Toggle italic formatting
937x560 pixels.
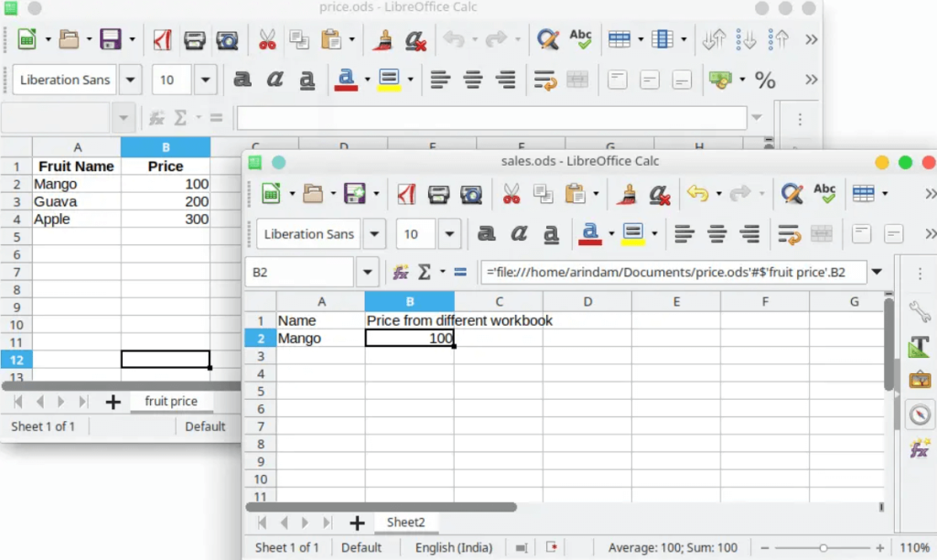(x=518, y=234)
